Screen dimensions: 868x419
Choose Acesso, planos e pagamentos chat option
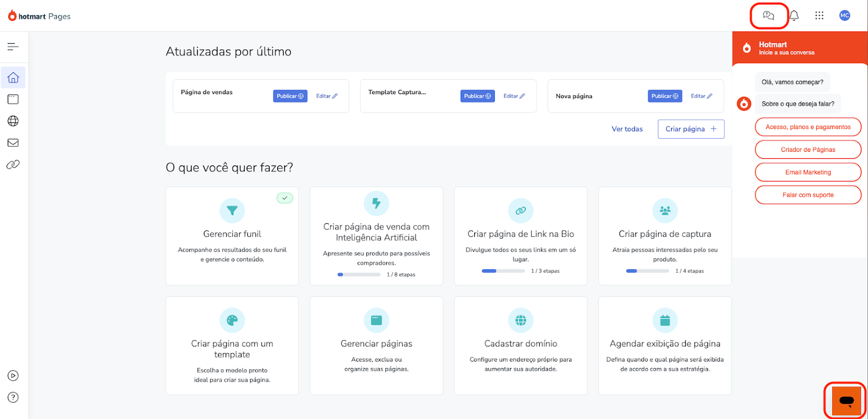tap(808, 127)
